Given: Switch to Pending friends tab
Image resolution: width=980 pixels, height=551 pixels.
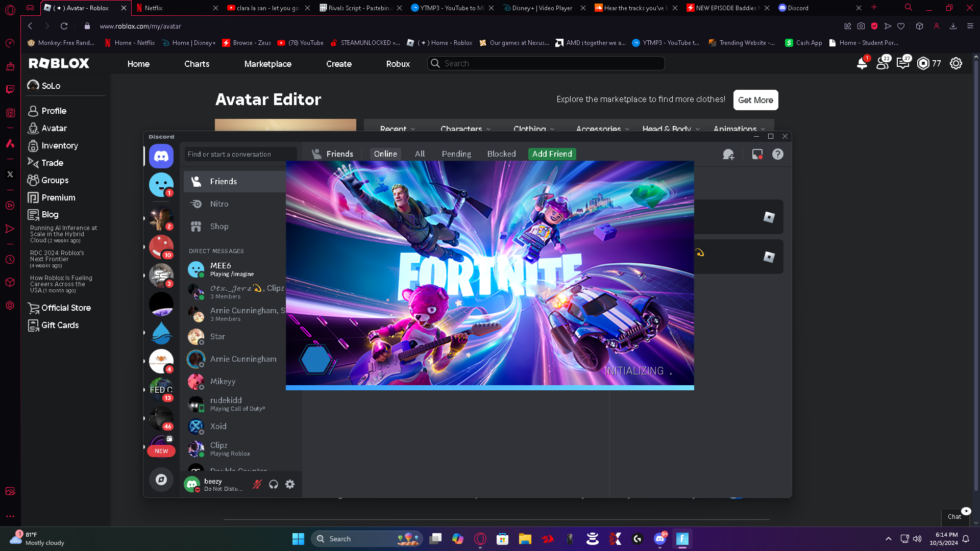Looking at the screenshot, I should click(456, 154).
